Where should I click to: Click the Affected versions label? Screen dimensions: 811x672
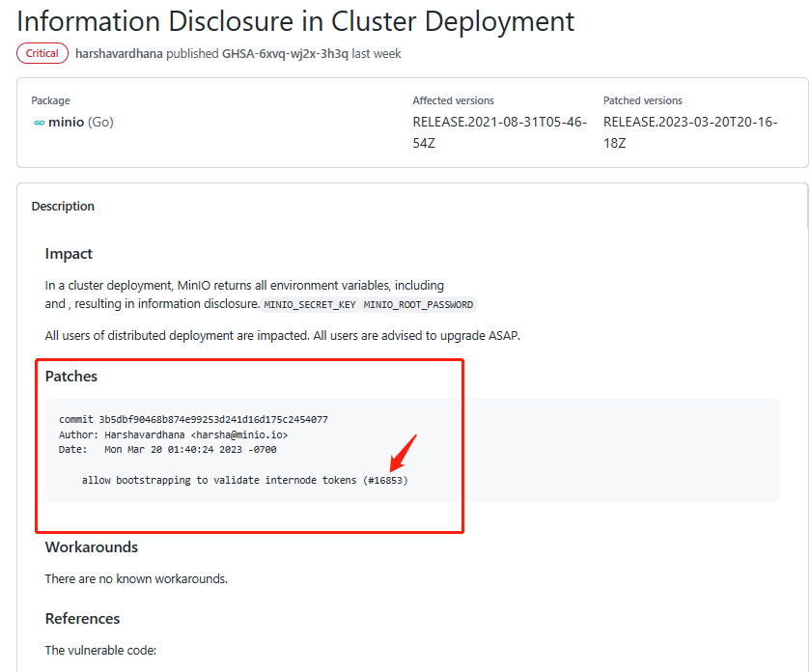pyautogui.click(x=454, y=100)
